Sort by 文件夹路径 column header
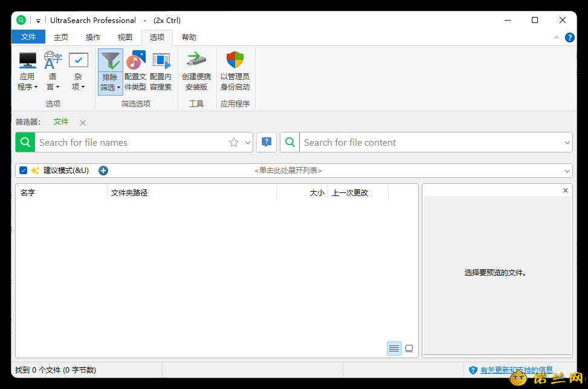588x389 pixels. click(192, 192)
